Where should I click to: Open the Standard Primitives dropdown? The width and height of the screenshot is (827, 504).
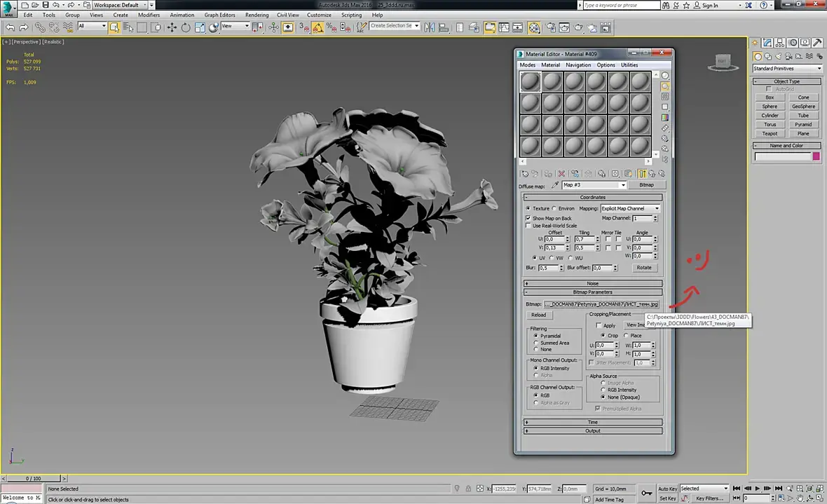coord(787,69)
